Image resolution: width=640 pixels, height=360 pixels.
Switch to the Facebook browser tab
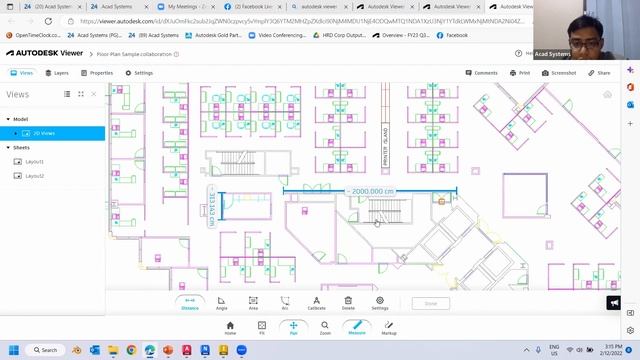(252, 7)
